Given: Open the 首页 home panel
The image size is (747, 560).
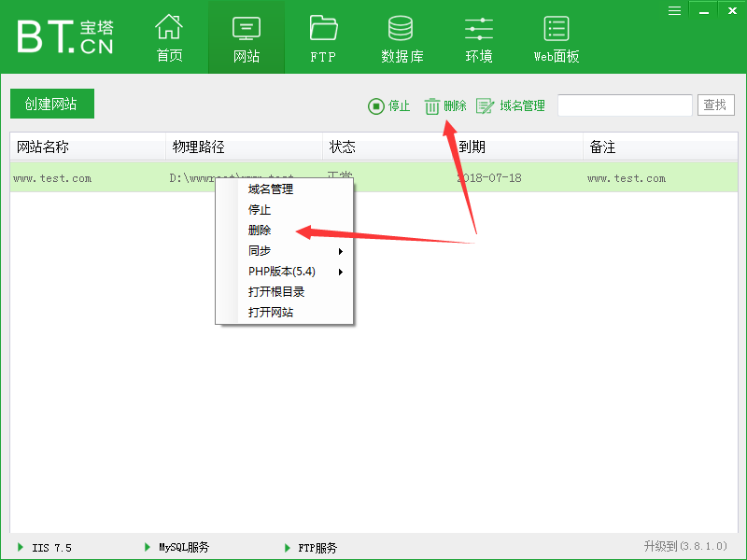Looking at the screenshot, I should coord(169,37).
